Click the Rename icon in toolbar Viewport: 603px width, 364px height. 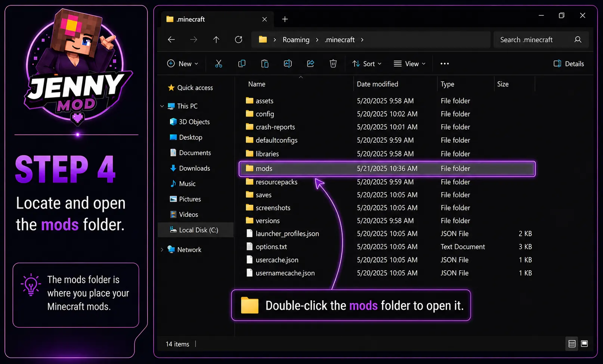click(x=288, y=64)
